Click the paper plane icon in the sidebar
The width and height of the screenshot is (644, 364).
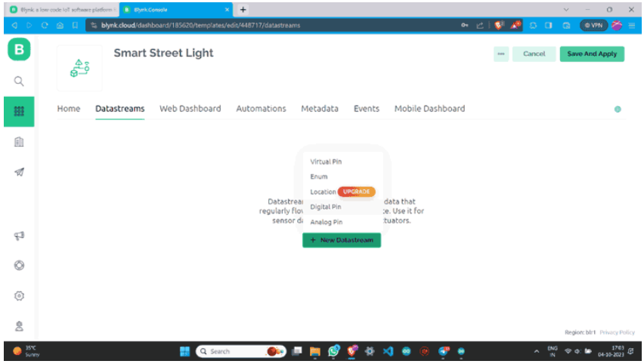pyautogui.click(x=19, y=173)
